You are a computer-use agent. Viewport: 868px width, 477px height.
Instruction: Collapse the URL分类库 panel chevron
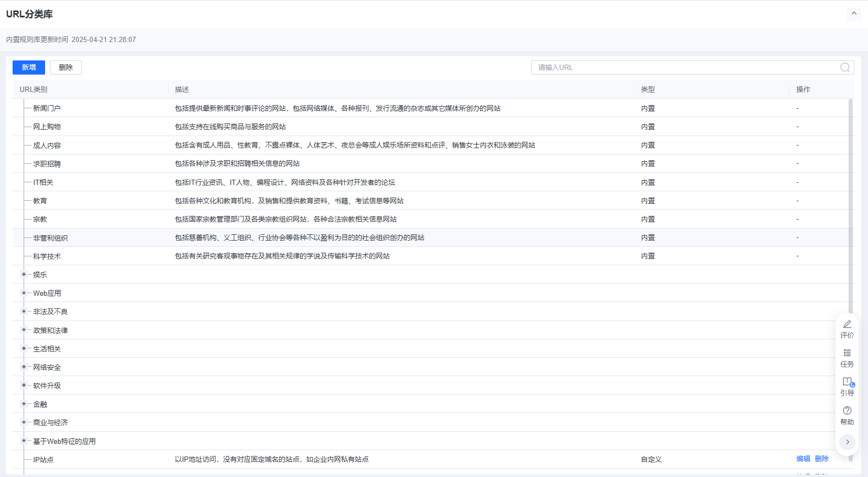(854, 14)
